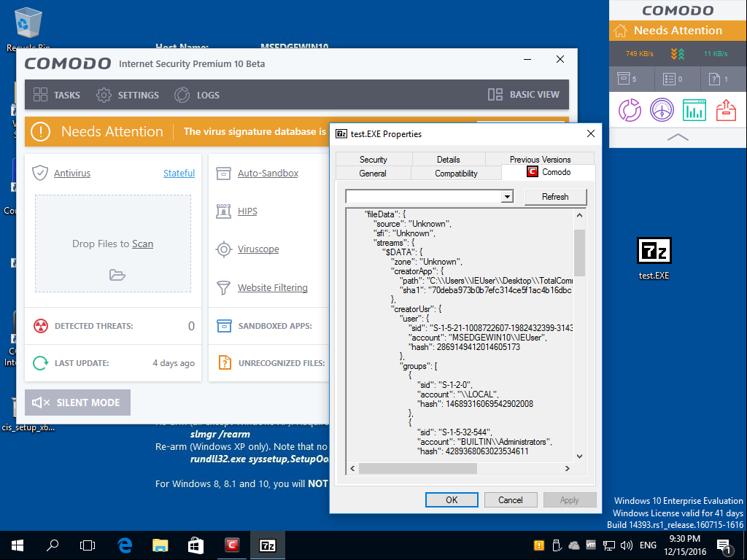747x560 pixels.
Task: Click the green chart icon in widget
Action: 694,110
